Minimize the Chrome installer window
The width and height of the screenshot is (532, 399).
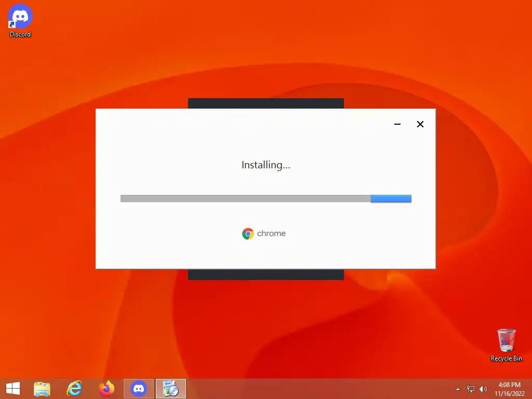click(x=397, y=124)
